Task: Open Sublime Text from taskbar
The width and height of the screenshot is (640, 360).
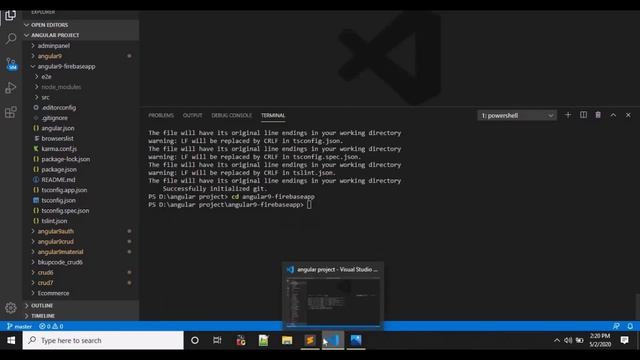Action: (310, 340)
